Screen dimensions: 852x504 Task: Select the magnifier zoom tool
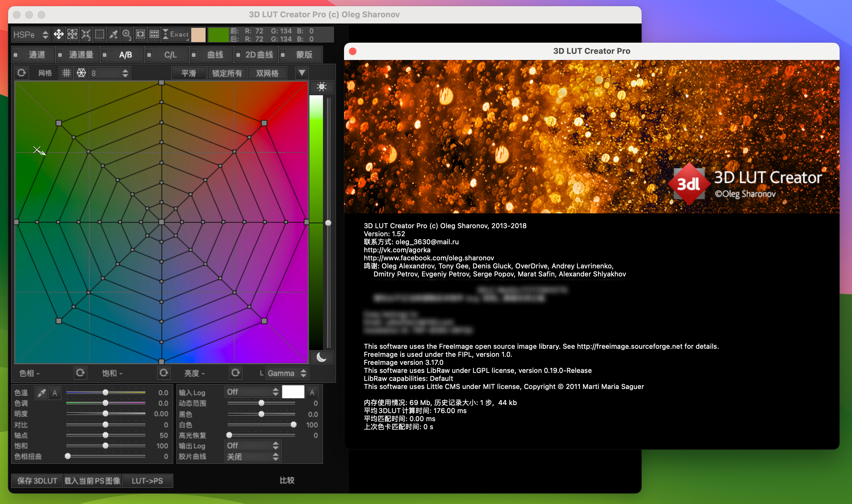[127, 34]
